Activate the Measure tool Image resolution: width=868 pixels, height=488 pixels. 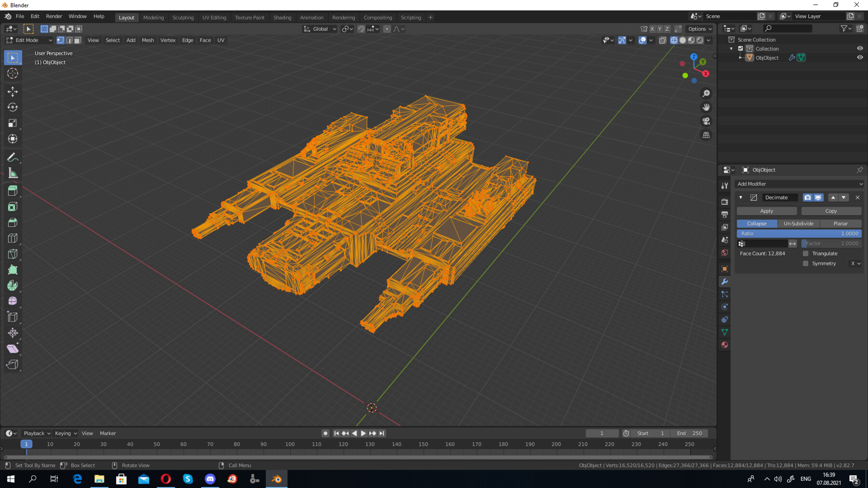click(x=13, y=172)
